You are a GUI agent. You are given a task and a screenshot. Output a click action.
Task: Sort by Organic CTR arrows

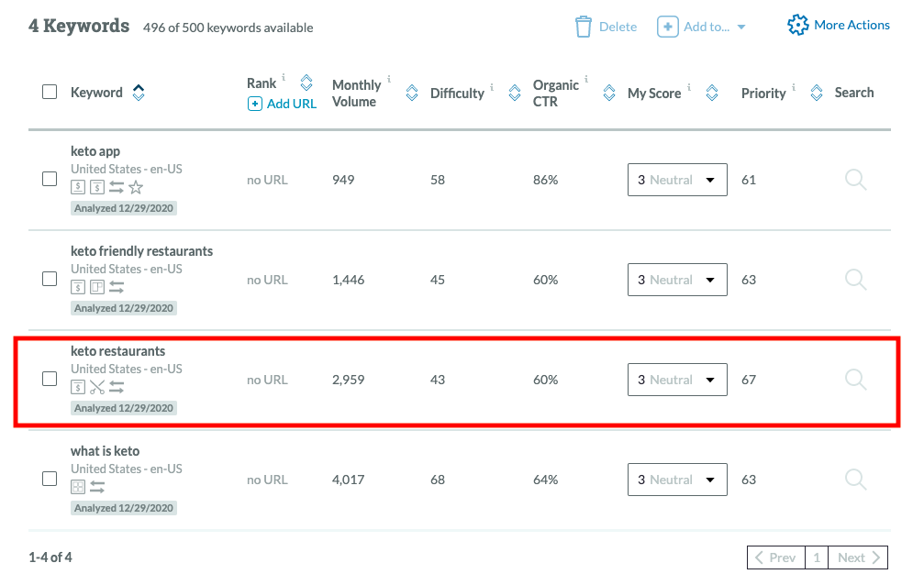tap(609, 93)
